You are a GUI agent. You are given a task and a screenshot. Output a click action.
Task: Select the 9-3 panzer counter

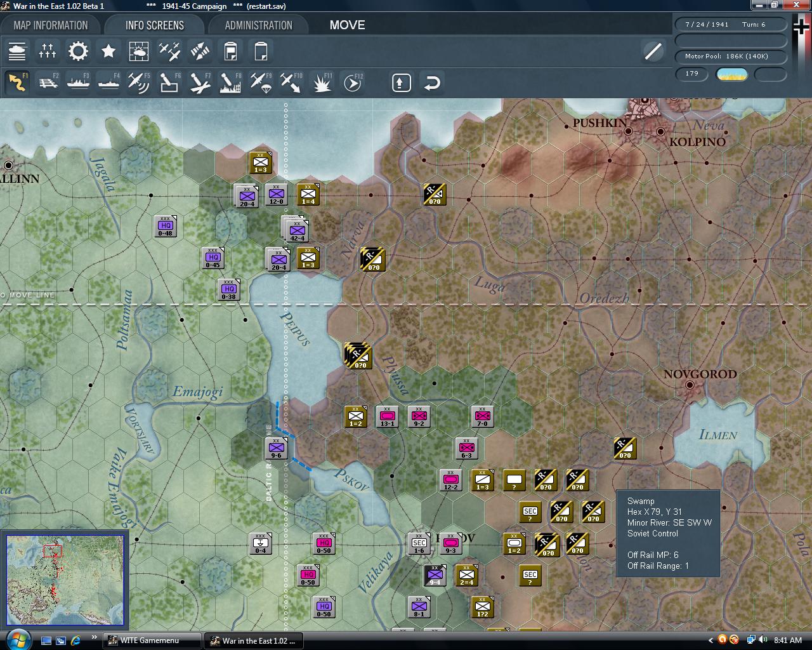point(450,543)
